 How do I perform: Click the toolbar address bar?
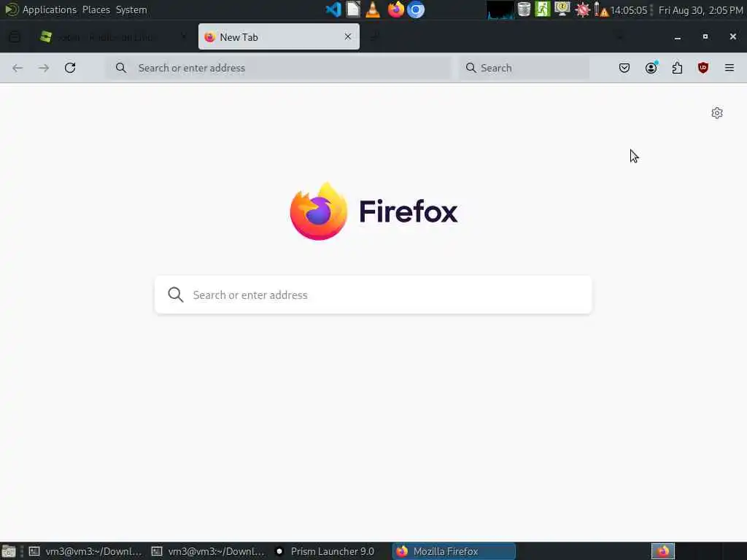coord(279,68)
